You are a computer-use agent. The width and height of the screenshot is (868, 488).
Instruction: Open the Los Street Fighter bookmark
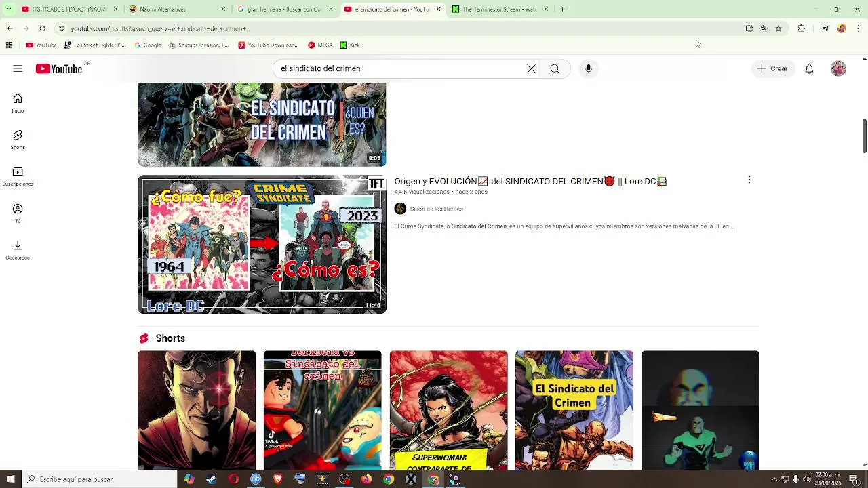point(95,45)
